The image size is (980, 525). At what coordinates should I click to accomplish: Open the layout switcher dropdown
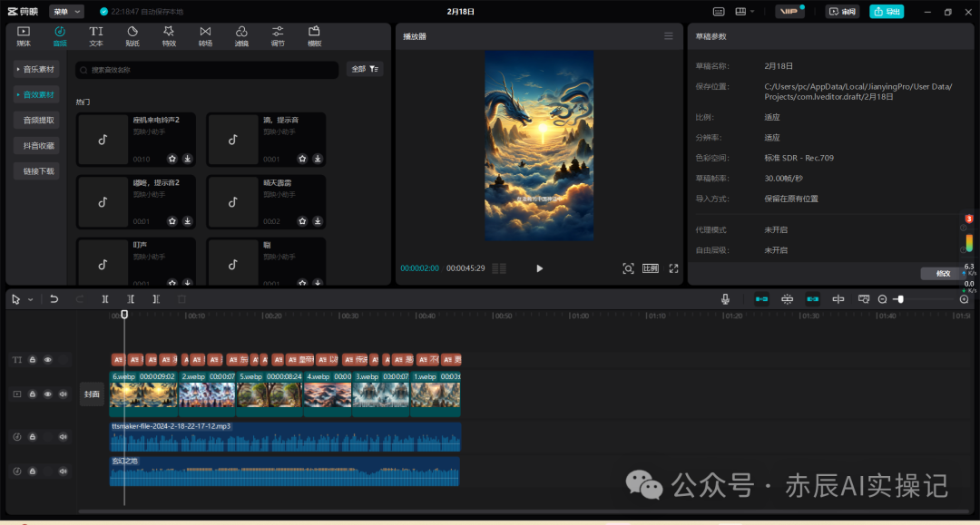(745, 11)
